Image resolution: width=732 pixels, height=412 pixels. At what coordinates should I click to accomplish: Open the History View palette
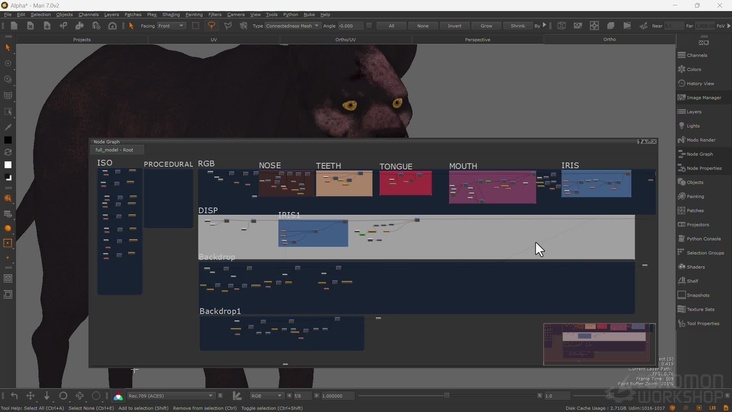tap(700, 84)
